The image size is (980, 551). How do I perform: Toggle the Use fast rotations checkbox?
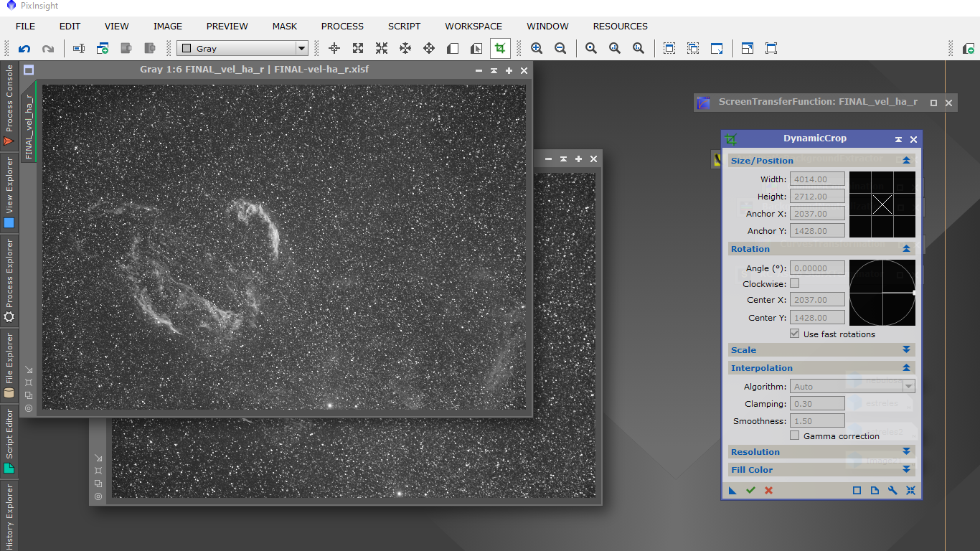click(x=794, y=334)
